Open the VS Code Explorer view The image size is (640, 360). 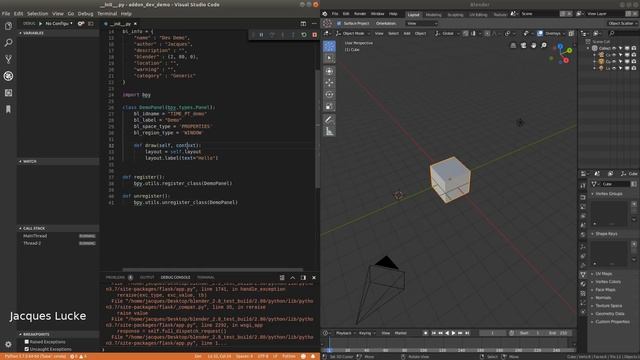8,26
